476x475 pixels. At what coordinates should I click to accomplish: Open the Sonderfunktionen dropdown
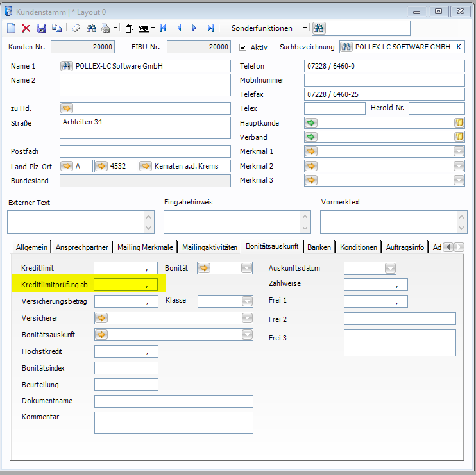305,28
